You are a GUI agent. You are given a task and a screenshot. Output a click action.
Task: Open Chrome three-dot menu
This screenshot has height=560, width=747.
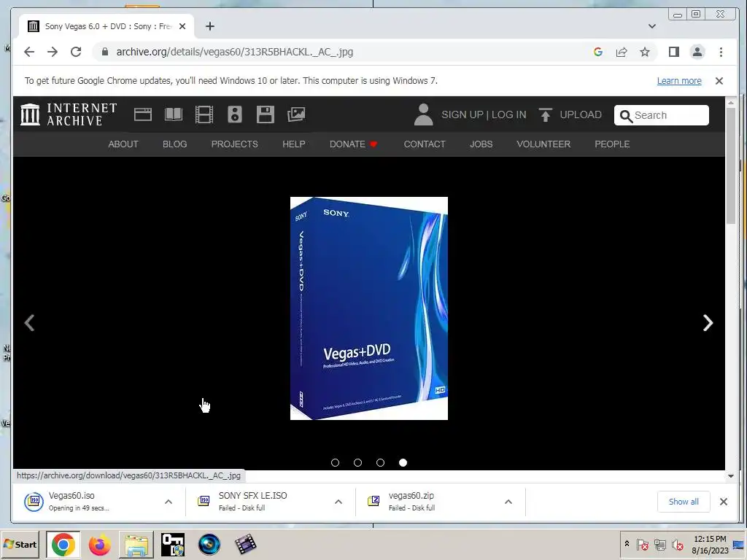point(721,52)
